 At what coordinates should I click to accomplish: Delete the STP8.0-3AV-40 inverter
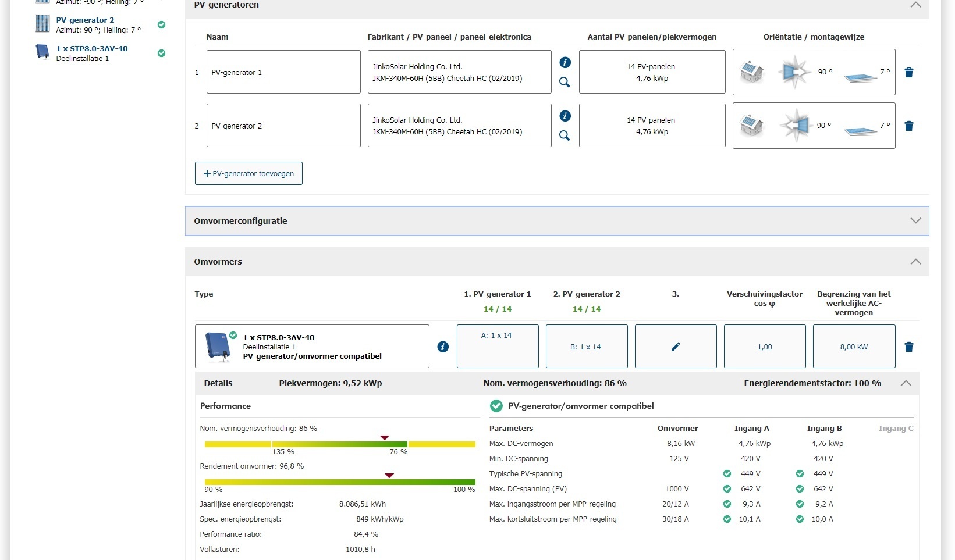tap(908, 347)
